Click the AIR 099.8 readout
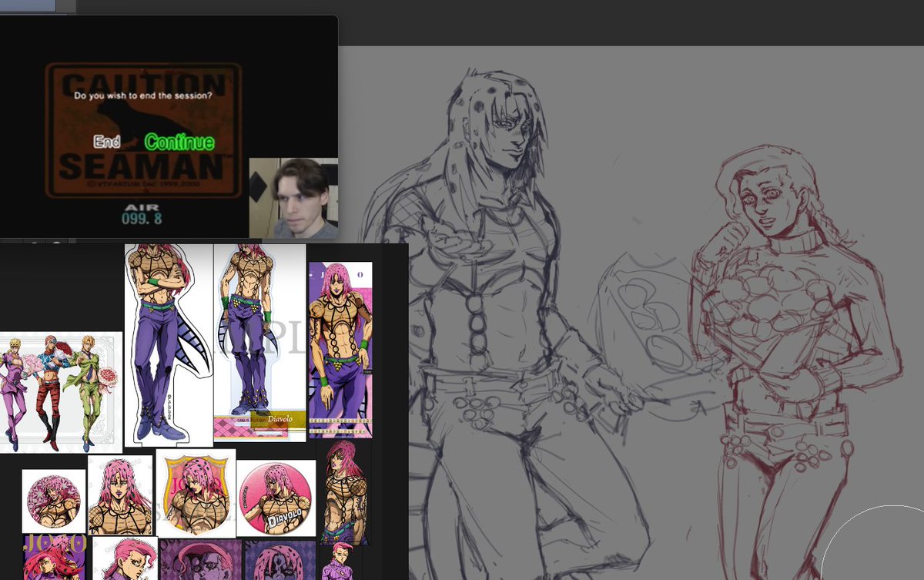The height and width of the screenshot is (580, 924). (142, 214)
